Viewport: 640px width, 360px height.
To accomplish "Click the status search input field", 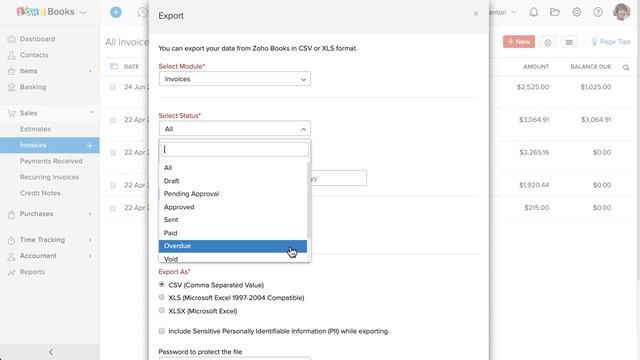I will coord(235,149).
